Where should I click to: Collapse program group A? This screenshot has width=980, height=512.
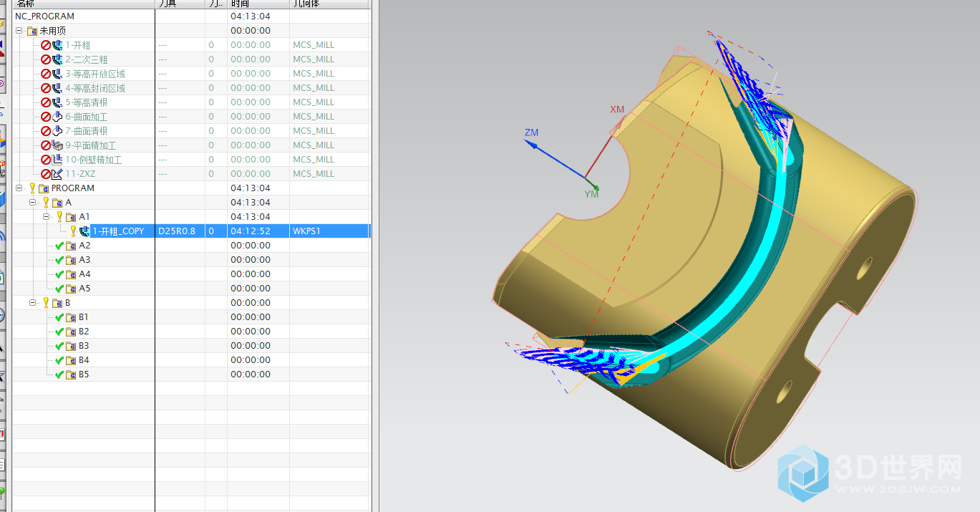point(33,203)
